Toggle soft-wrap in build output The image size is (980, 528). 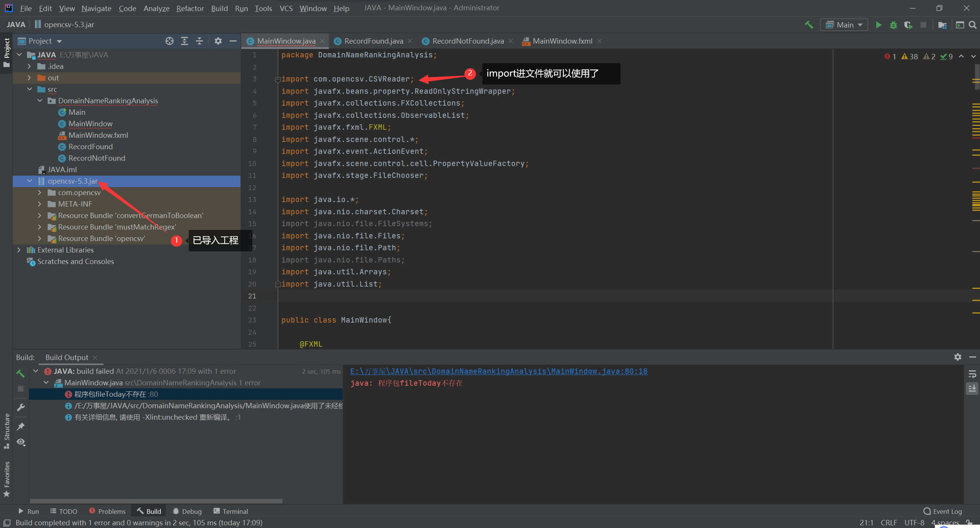tap(972, 374)
